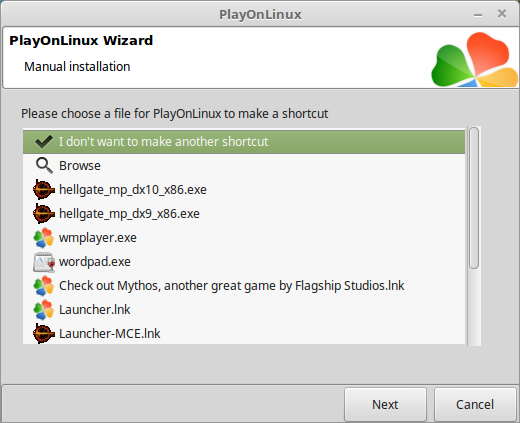Click the hellgate_mp_dx9_x86.exe game icon
The height and width of the screenshot is (423, 520).
44,214
